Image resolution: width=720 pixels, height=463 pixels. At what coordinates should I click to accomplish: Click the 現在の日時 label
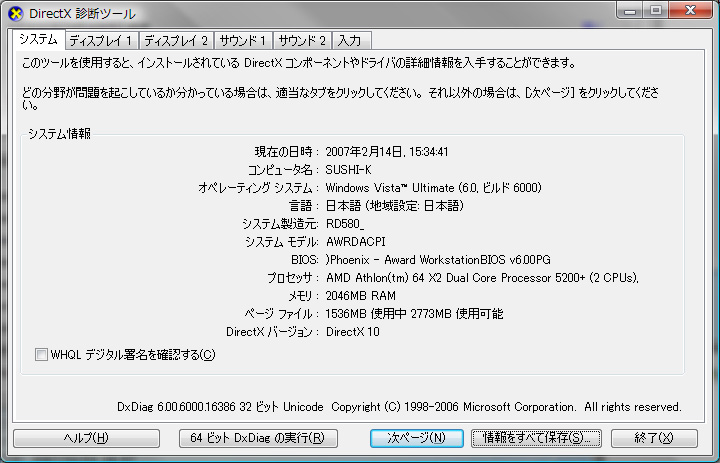[287, 152]
